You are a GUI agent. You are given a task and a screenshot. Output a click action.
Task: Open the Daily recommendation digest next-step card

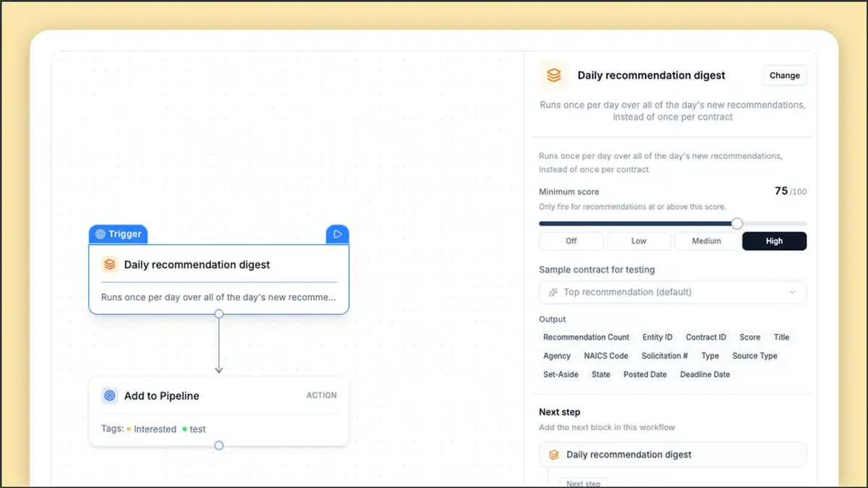(673, 455)
